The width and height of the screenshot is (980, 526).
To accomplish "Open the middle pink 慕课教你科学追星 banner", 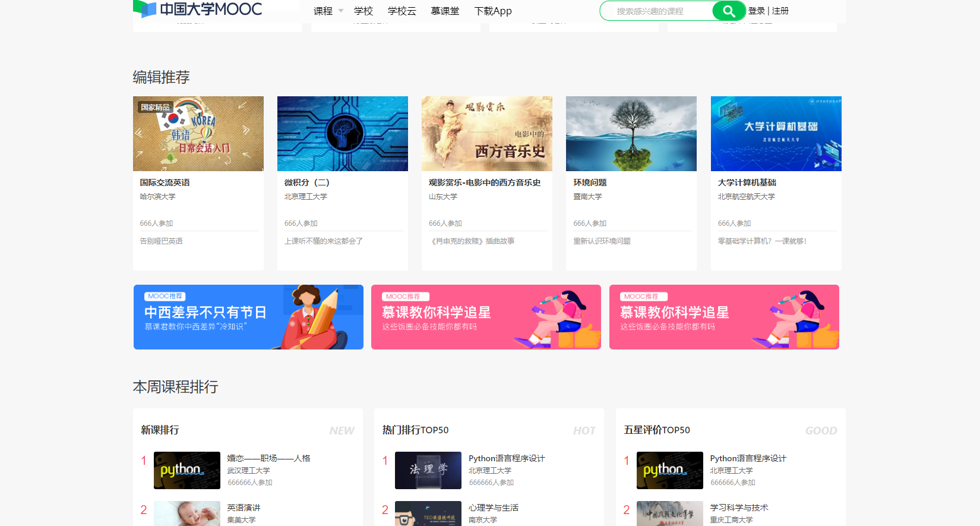I will tap(486, 317).
